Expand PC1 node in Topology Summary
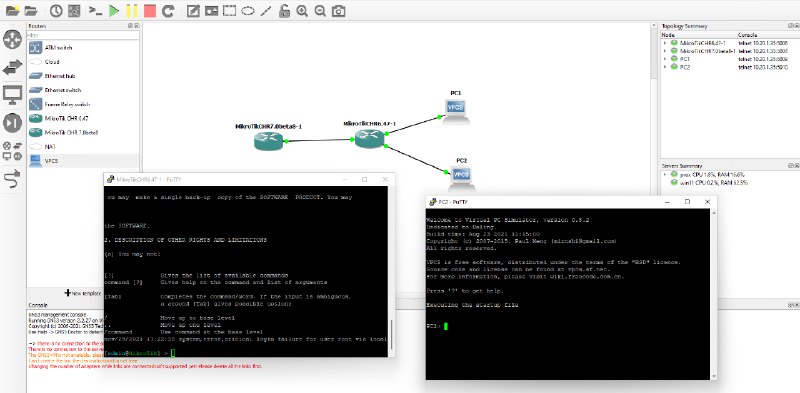Image resolution: width=800 pixels, height=393 pixels. (x=665, y=59)
